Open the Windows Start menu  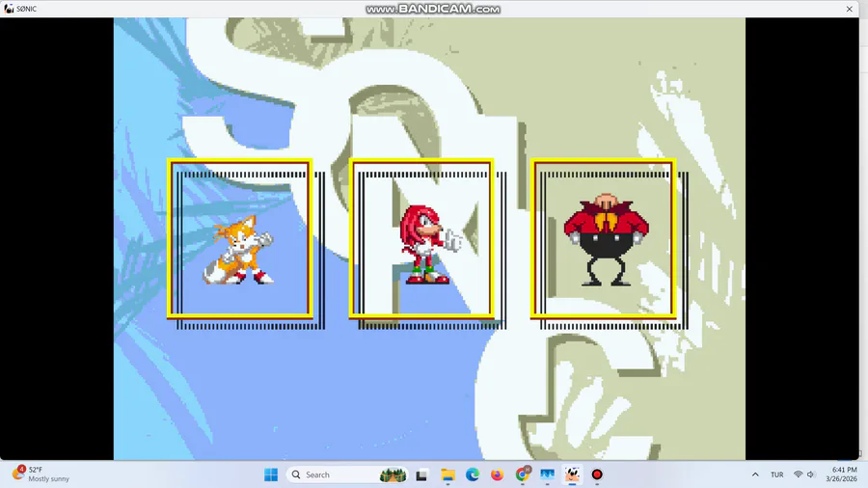click(271, 474)
